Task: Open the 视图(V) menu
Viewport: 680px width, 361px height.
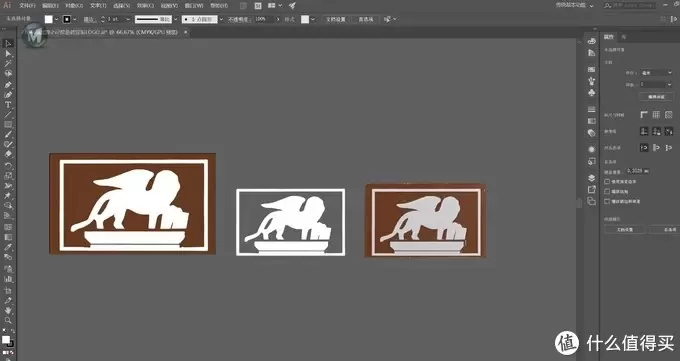Action: point(169,6)
